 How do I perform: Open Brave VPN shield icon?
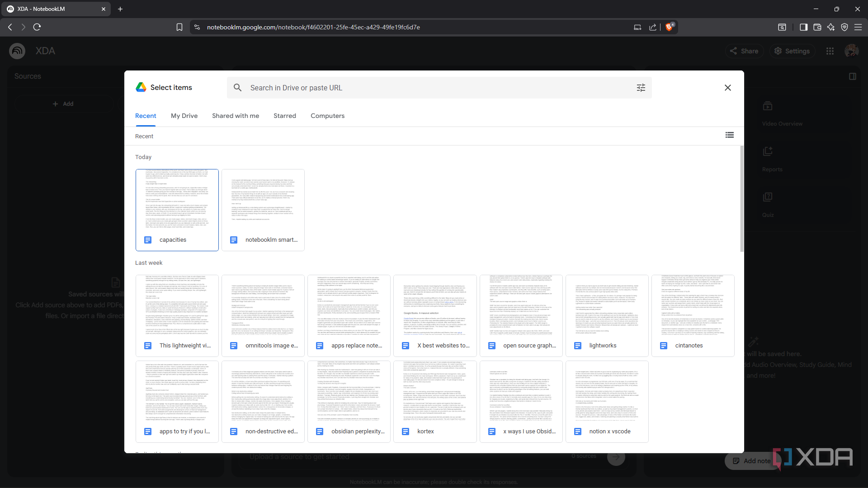pos(844,27)
